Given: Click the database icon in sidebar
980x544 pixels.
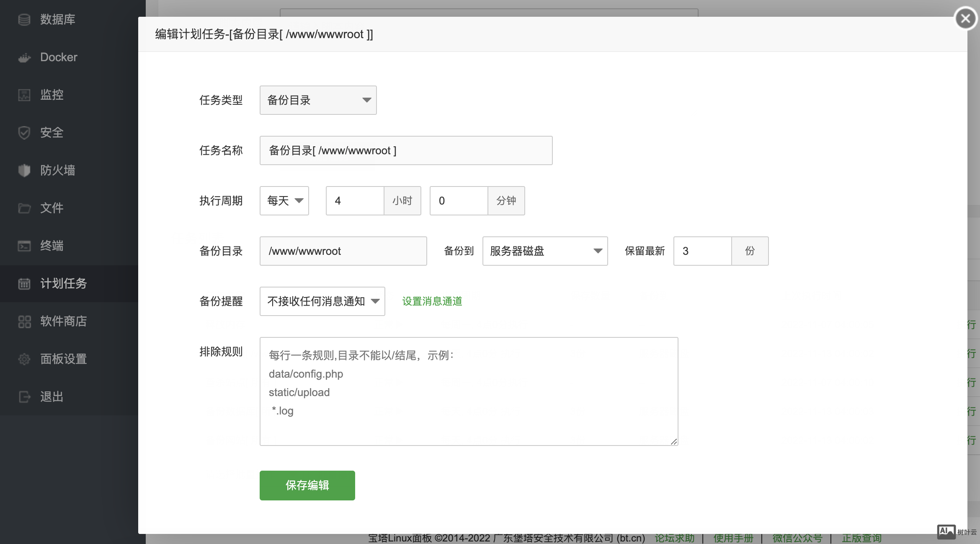Looking at the screenshot, I should [24, 20].
